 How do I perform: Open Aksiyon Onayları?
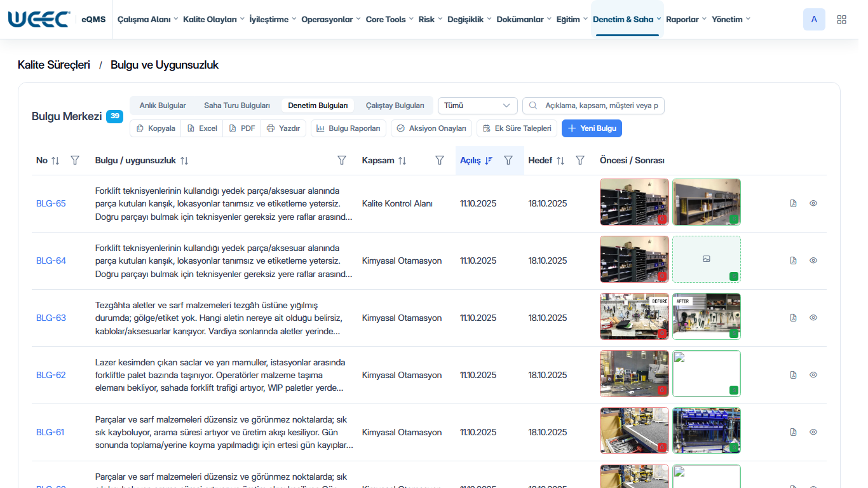tap(431, 128)
